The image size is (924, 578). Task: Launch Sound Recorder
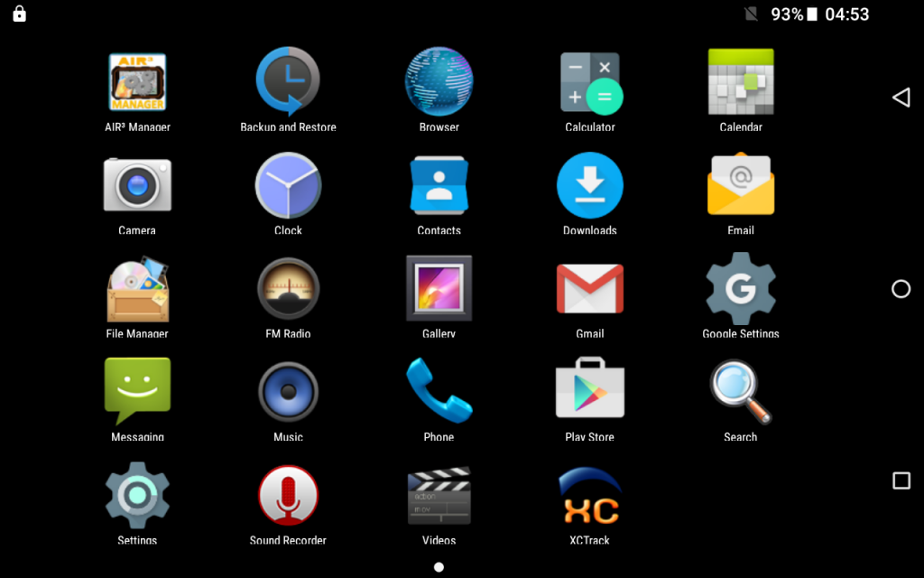tap(288, 496)
